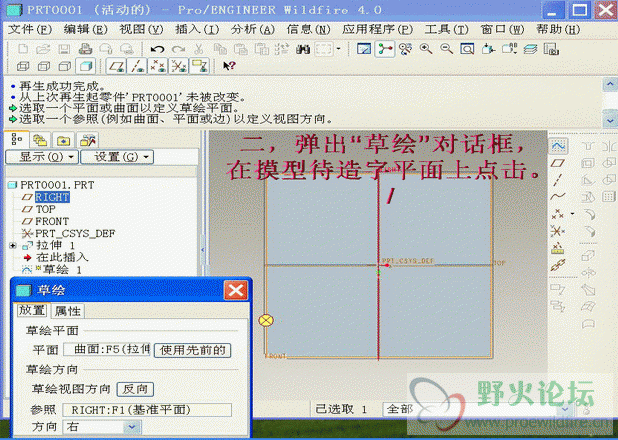
Task: Toggle datum planes display
Action: click(117, 66)
